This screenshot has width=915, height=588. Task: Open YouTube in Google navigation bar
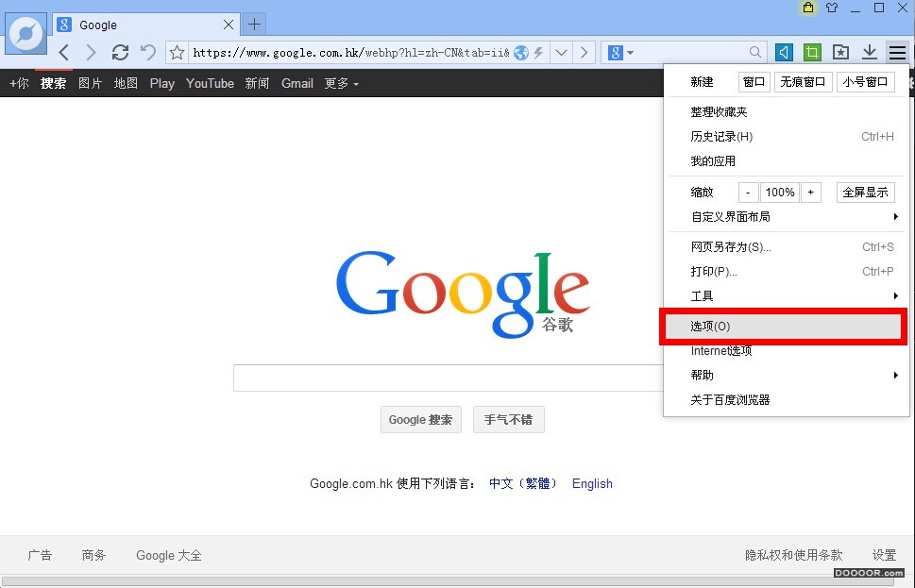pos(210,83)
